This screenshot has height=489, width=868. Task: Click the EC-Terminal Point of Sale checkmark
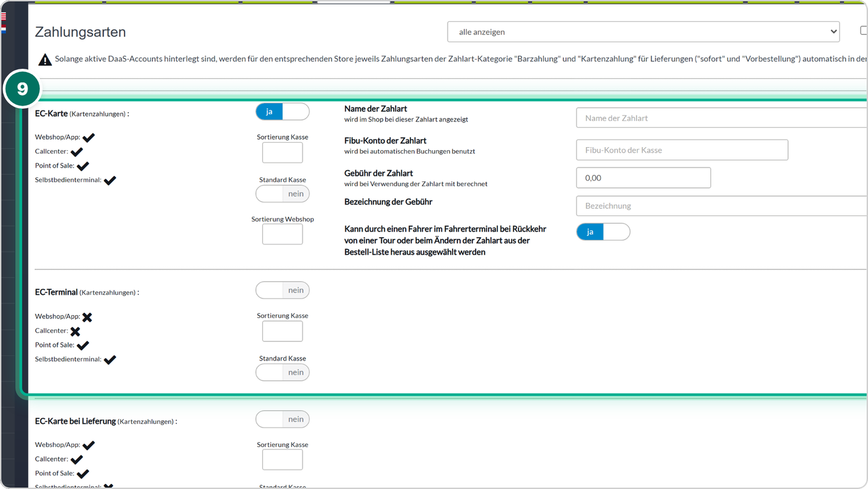[x=83, y=345]
